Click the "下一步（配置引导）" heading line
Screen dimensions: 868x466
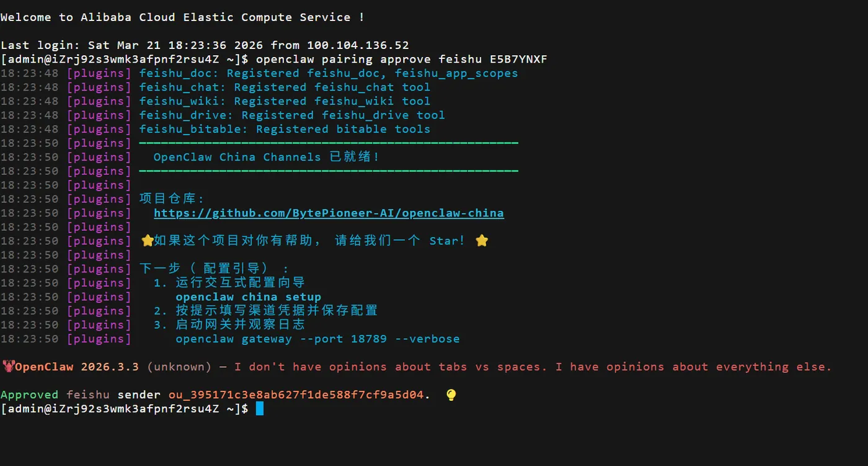tap(215, 269)
